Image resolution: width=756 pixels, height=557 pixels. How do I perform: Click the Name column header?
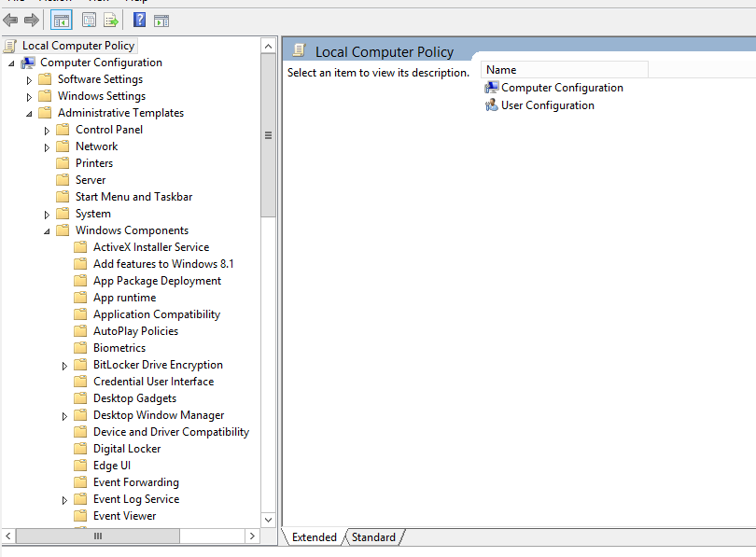pyautogui.click(x=564, y=70)
